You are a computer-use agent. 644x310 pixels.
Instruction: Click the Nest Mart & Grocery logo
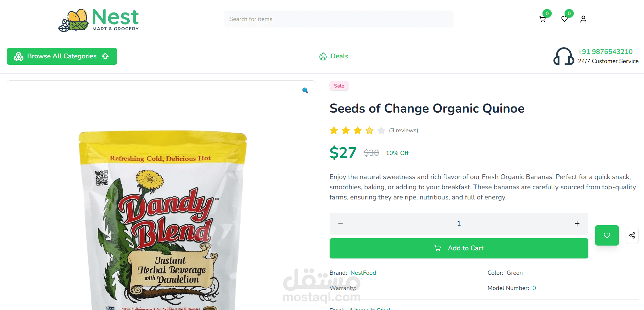[99, 20]
